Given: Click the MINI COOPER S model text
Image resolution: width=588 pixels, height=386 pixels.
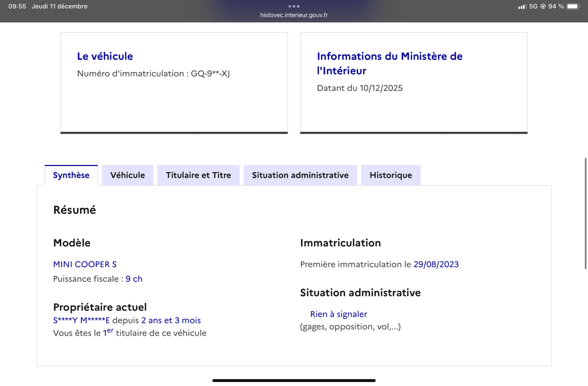Looking at the screenshot, I should 85,265.
